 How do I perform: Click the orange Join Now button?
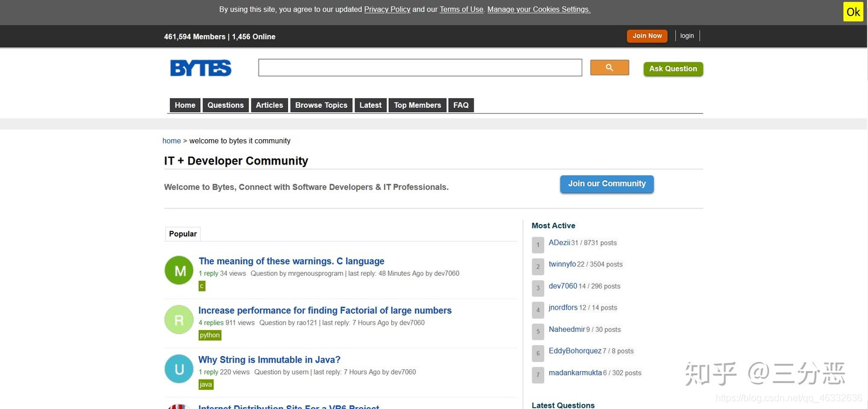[647, 36]
